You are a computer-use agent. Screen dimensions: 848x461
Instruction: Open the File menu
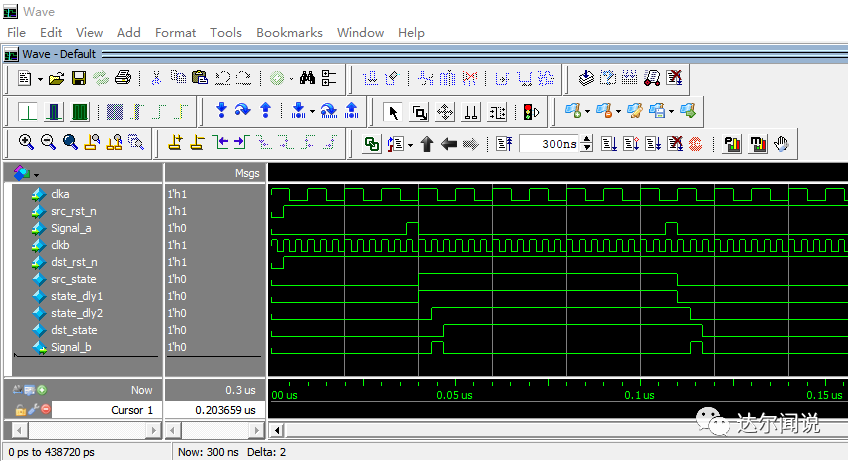click(16, 32)
